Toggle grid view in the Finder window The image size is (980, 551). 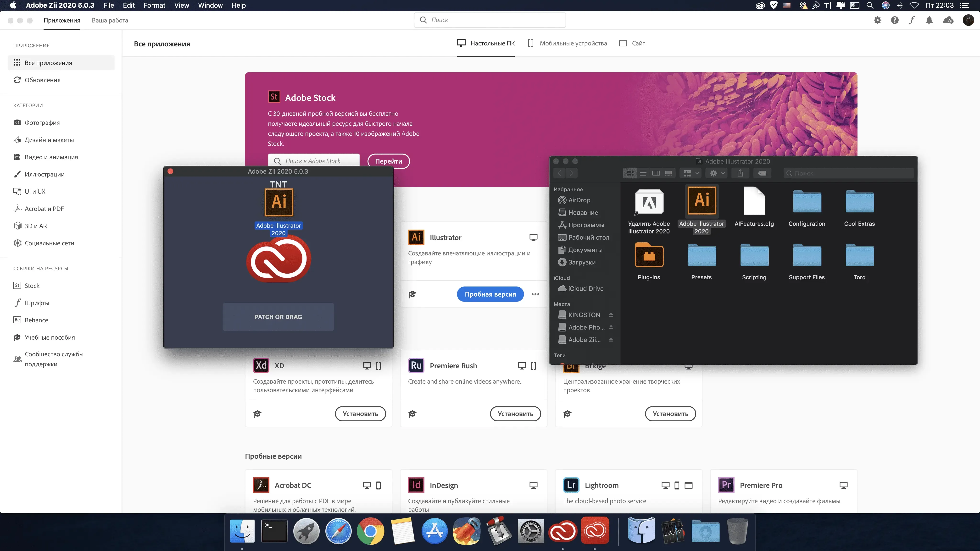[630, 173]
